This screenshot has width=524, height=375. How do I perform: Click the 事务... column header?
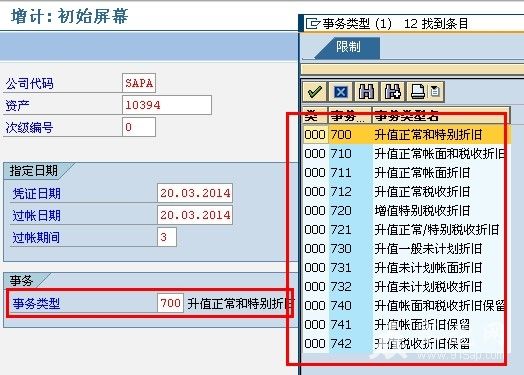tap(350, 116)
